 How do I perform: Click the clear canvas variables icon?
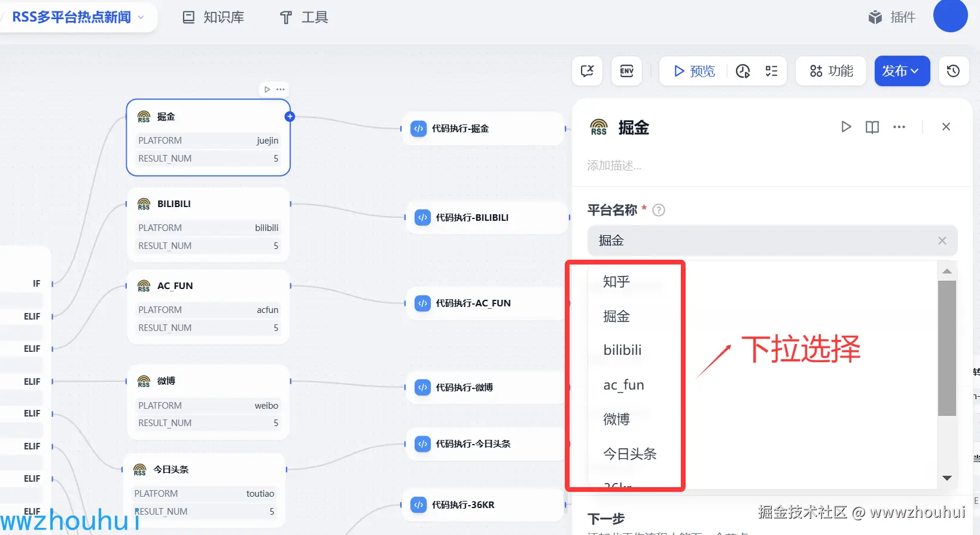(x=588, y=71)
